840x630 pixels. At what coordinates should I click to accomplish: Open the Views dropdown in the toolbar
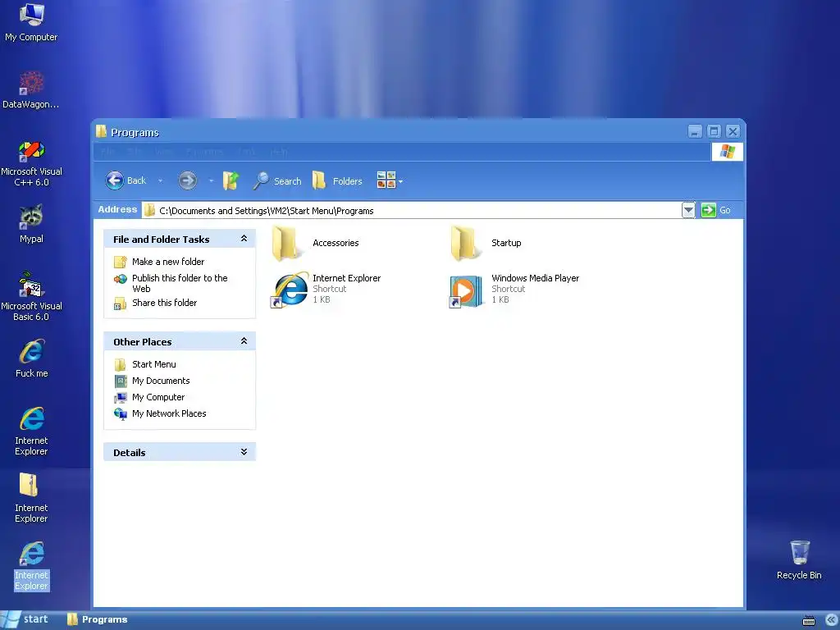click(390, 180)
